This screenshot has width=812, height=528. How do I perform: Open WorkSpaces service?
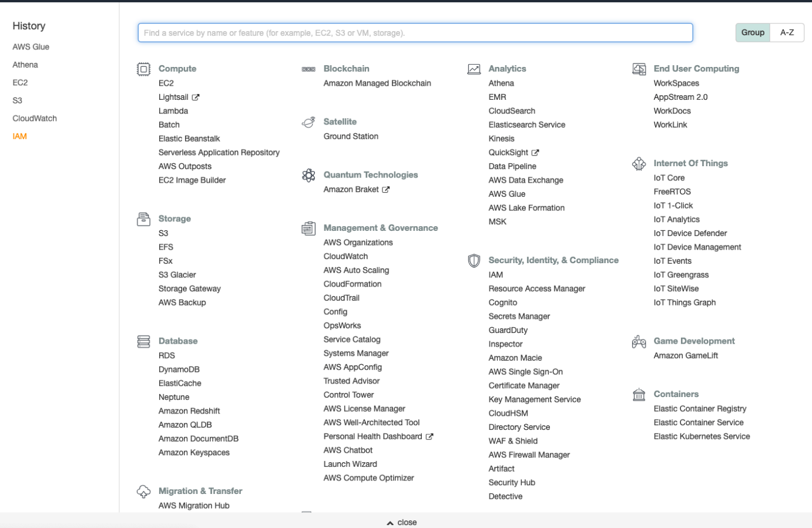click(676, 83)
